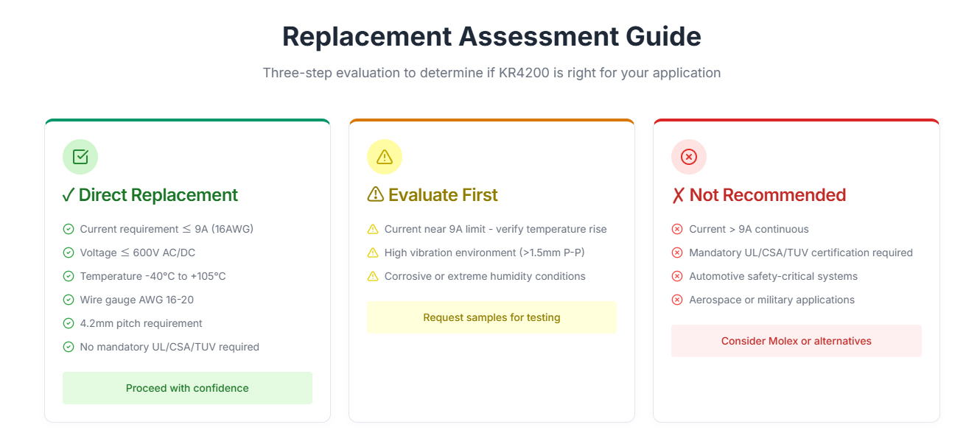
Task: Click X icon beside Aerospace or military applications
Action: tap(677, 300)
